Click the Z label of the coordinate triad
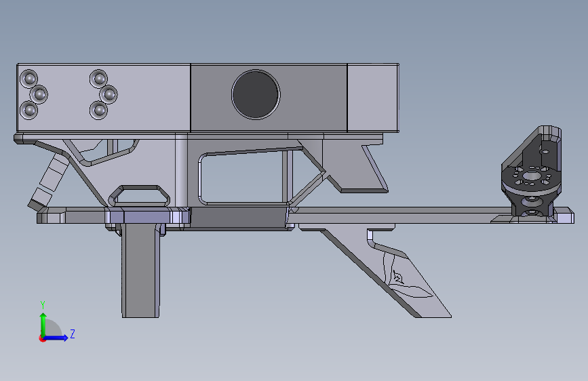 tap(73, 334)
